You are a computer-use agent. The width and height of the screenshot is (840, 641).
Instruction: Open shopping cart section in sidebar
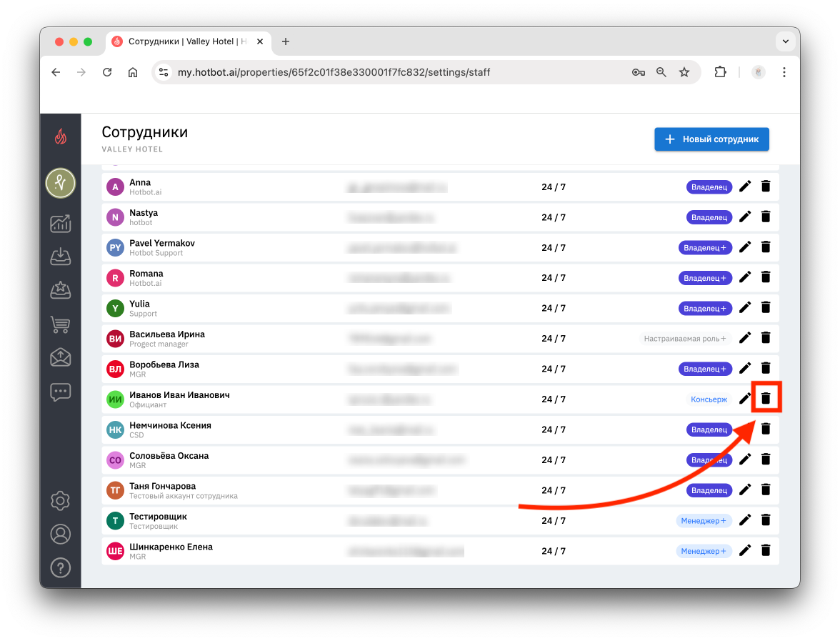pos(61,324)
